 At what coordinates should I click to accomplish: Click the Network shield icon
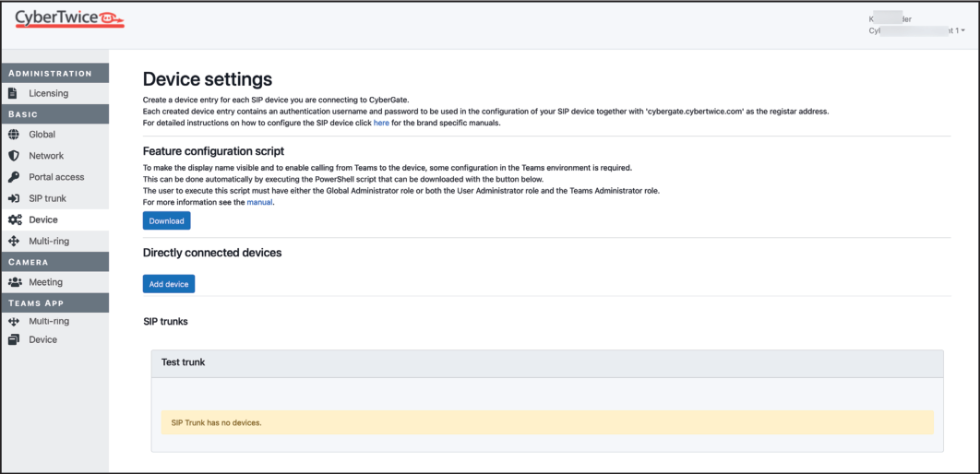coord(13,156)
